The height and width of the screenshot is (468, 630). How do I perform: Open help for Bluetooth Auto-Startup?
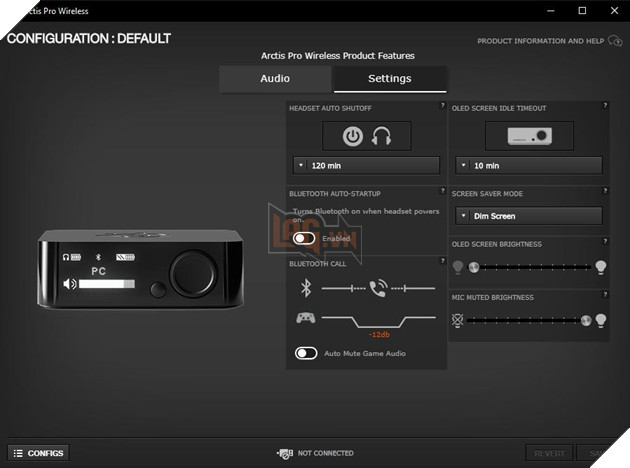click(x=442, y=190)
